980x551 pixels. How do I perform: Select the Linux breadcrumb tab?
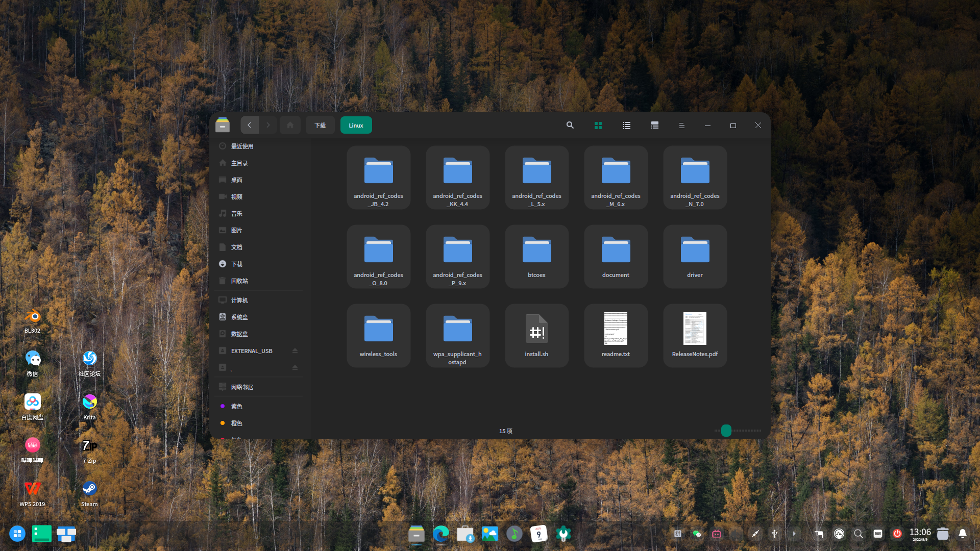click(x=356, y=125)
